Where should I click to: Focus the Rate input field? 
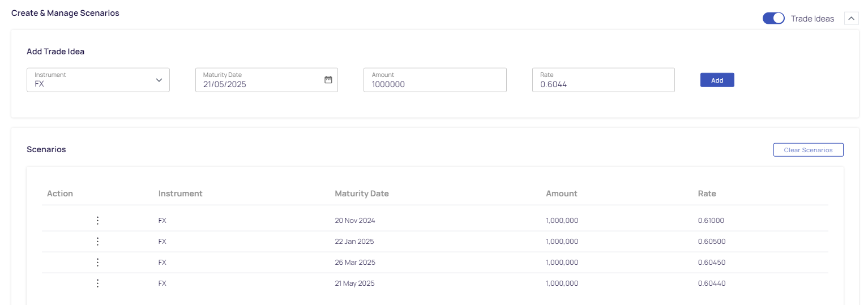pos(604,80)
